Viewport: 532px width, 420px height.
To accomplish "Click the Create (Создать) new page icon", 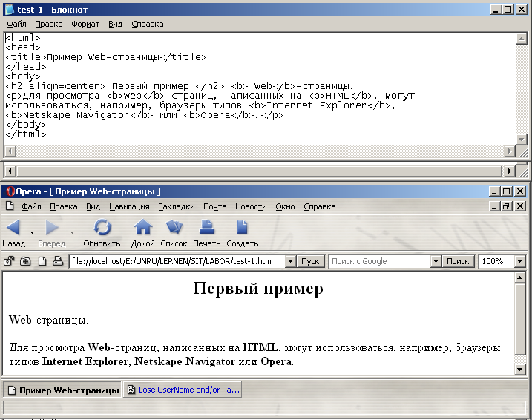I will (x=242, y=227).
